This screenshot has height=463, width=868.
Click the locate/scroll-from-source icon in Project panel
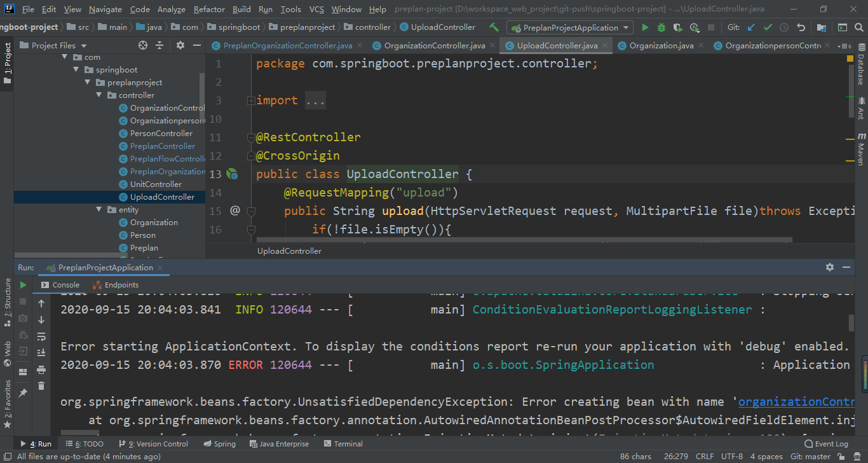click(143, 45)
